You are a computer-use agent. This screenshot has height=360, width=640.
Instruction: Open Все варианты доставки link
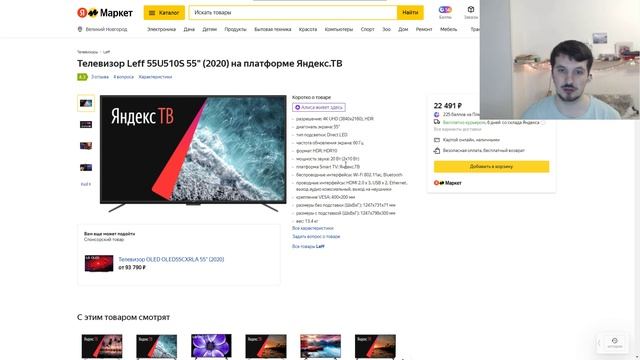(457, 129)
